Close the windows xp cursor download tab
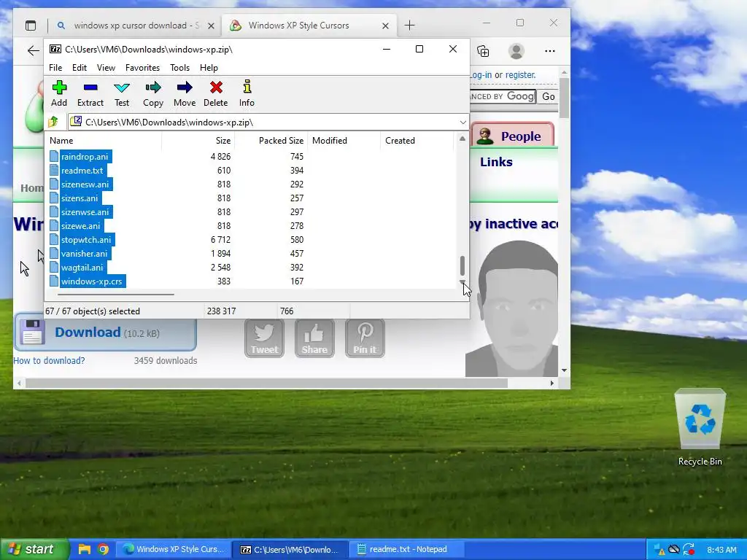Image resolution: width=747 pixels, height=560 pixels. (x=211, y=26)
